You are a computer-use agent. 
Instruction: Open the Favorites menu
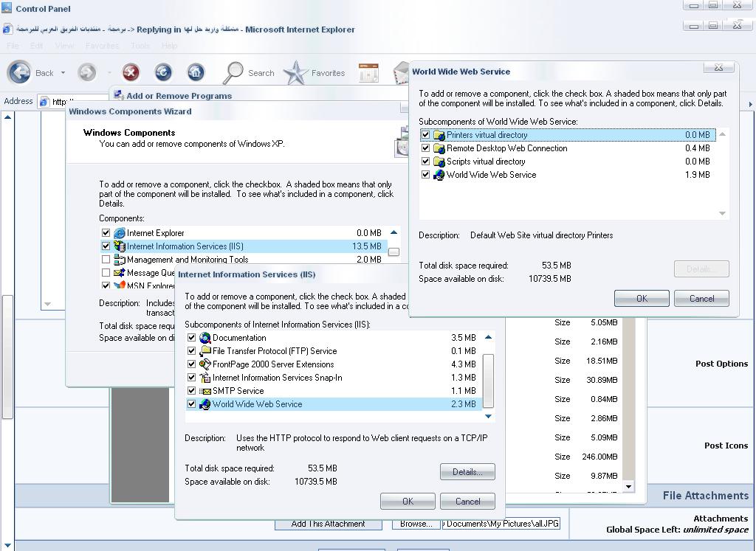[102, 46]
